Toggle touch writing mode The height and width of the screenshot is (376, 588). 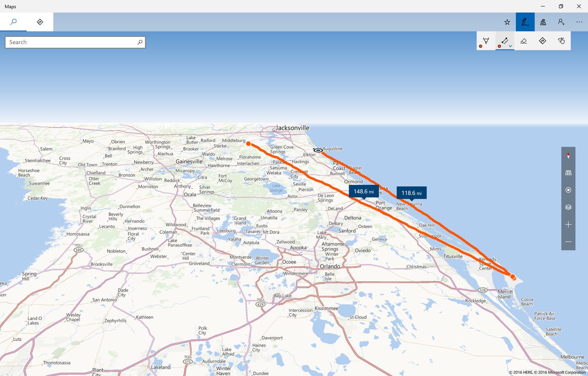[x=561, y=41]
